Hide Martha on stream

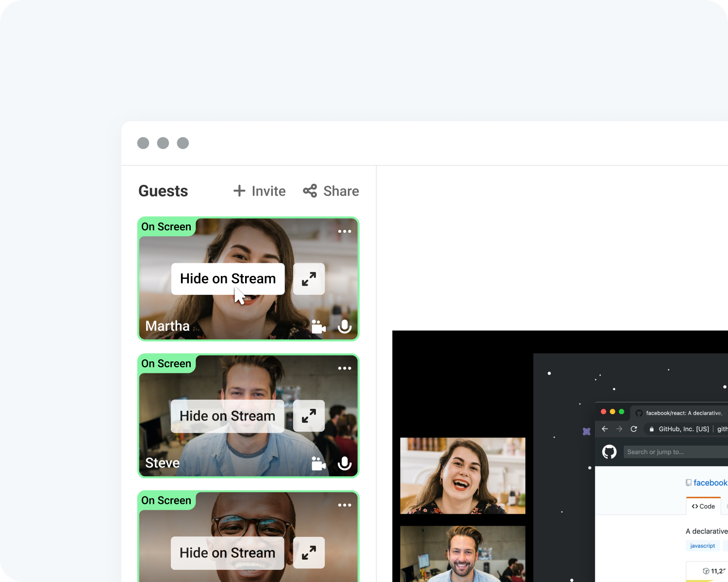coord(228,279)
